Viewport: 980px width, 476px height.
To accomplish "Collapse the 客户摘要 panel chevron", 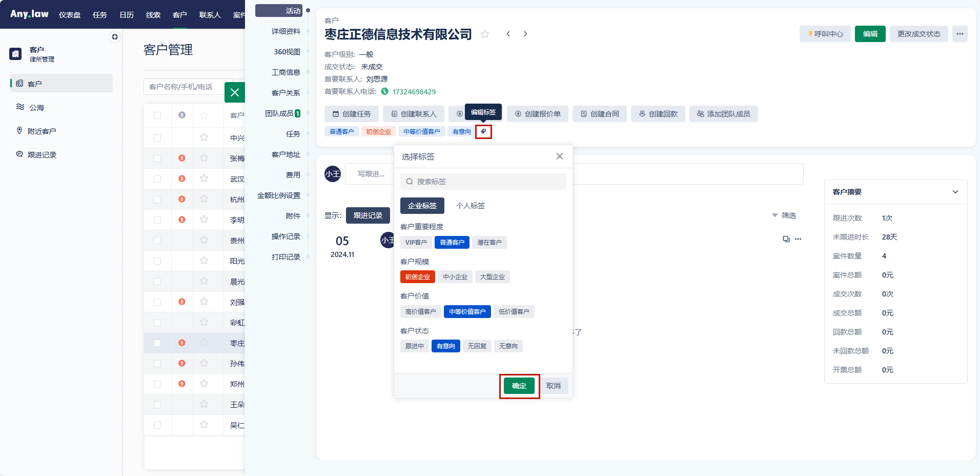I will click(955, 192).
